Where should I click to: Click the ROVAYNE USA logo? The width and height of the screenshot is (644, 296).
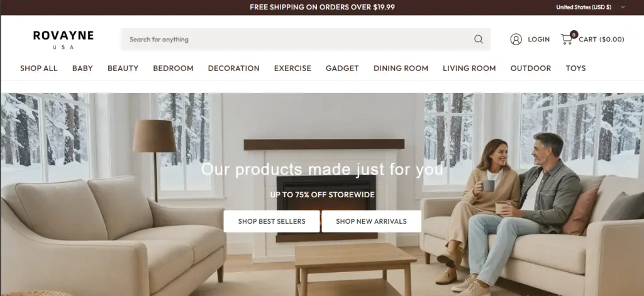coord(64,40)
